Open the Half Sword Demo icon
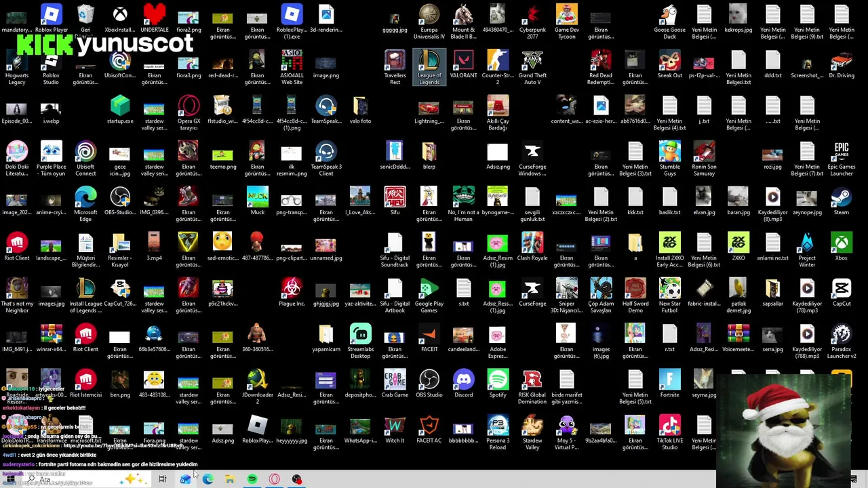The width and height of the screenshot is (868, 488). [635, 296]
